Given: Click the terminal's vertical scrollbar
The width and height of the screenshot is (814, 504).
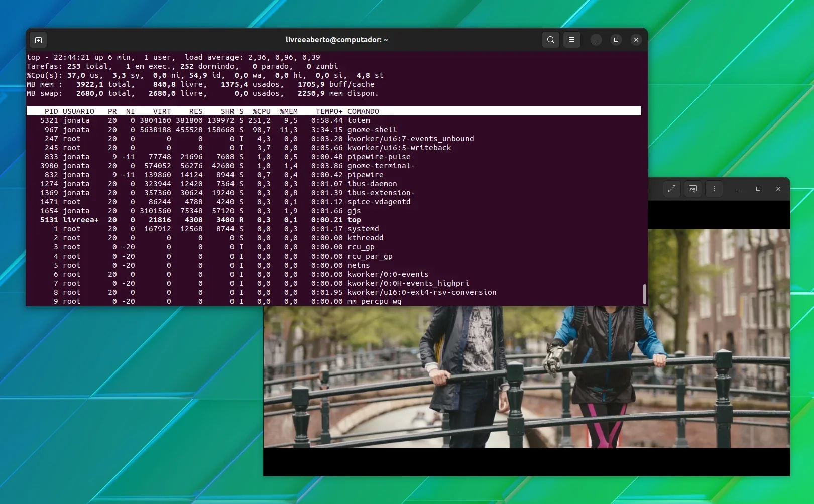Looking at the screenshot, I should (x=644, y=294).
